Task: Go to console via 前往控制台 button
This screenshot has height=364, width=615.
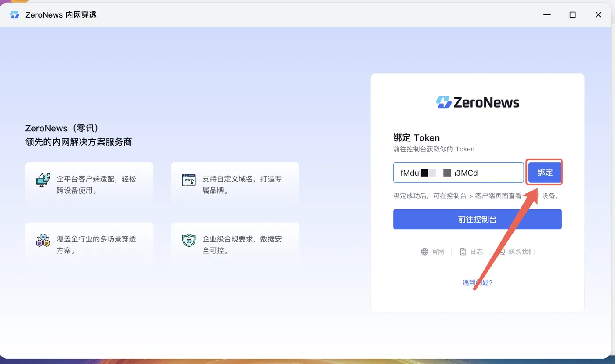Action: 478,219
